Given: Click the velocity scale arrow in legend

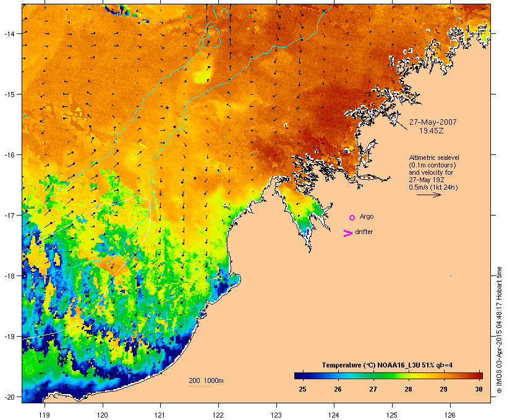Looking at the screenshot, I should (428, 195).
